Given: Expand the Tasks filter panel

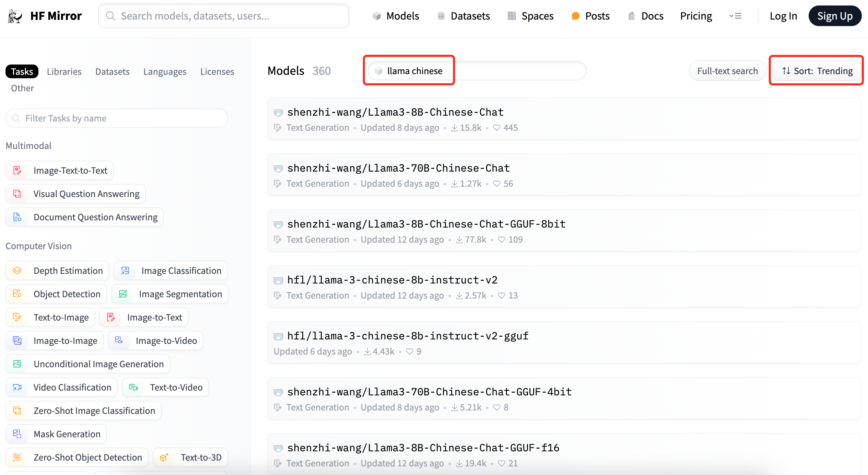Looking at the screenshot, I should click(21, 71).
